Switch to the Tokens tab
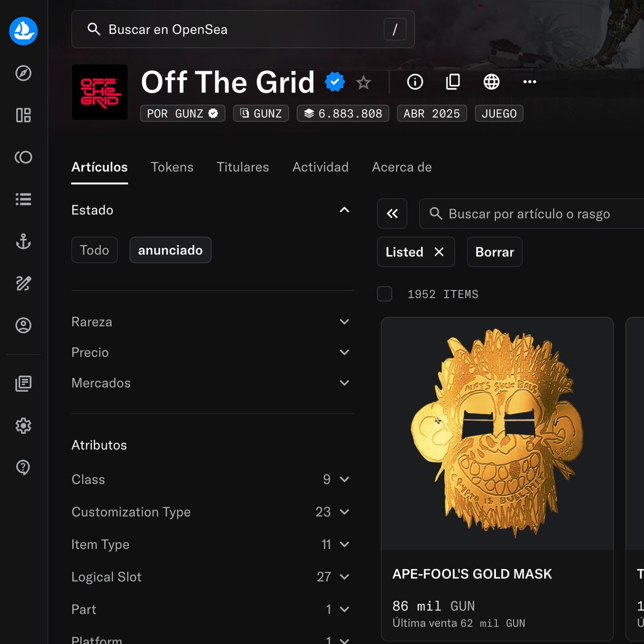Image resolution: width=644 pixels, height=644 pixels. pyautogui.click(x=172, y=167)
